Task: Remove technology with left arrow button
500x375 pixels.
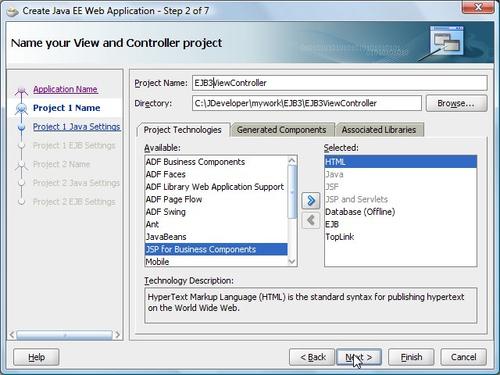Action: click(311, 220)
